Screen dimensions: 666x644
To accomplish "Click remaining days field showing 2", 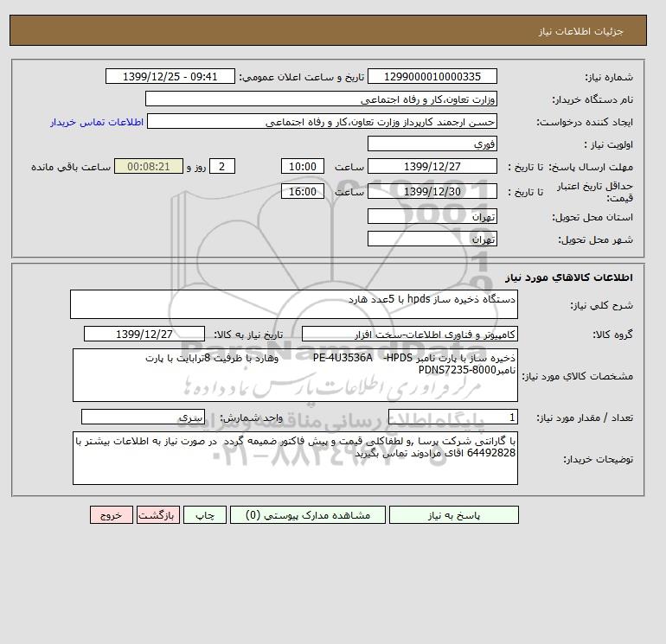I will point(221,167).
